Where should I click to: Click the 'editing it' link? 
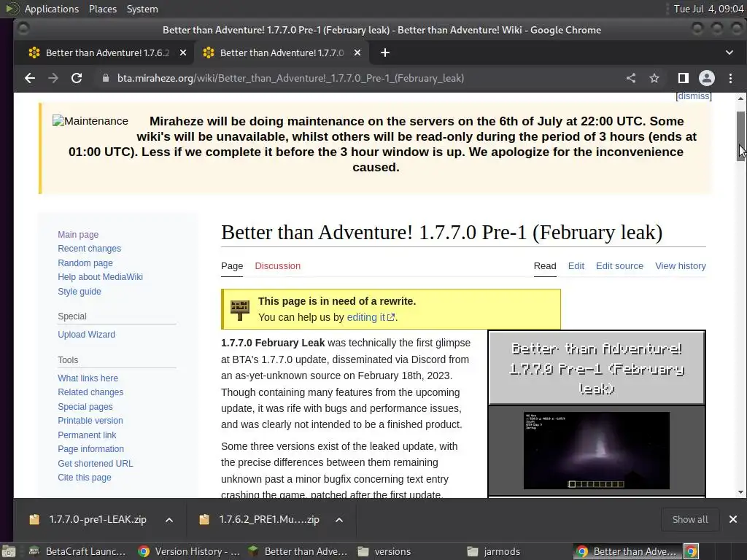click(x=370, y=317)
